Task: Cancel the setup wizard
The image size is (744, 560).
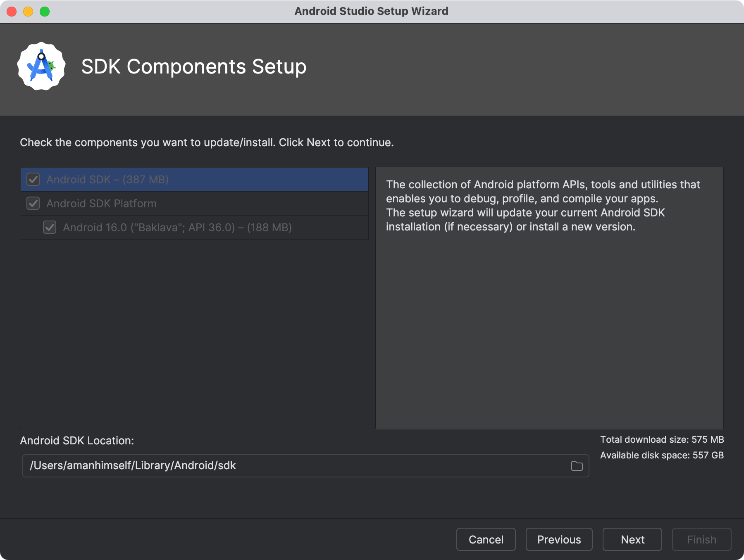Action: click(x=486, y=539)
